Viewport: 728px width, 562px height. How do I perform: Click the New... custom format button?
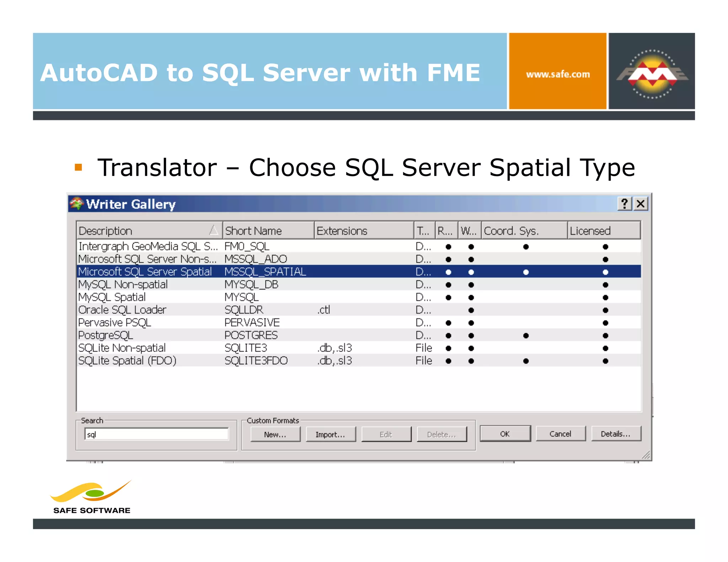coord(275,434)
